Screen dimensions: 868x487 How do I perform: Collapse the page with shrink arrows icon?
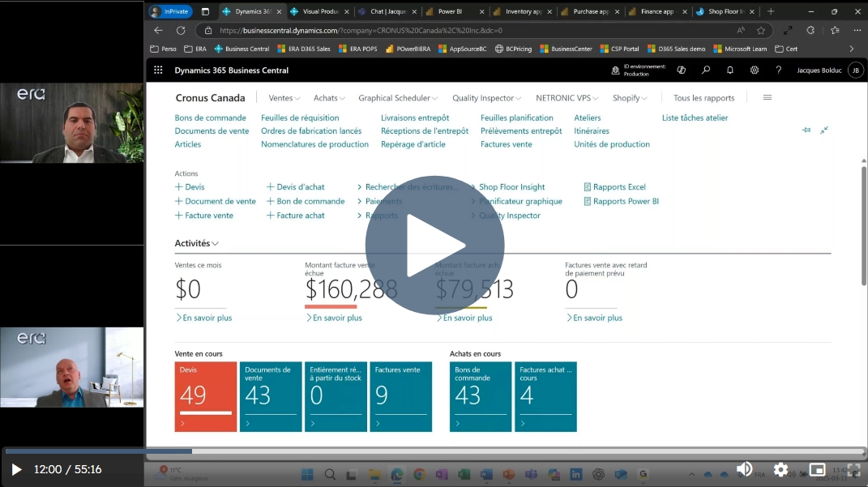coord(824,130)
